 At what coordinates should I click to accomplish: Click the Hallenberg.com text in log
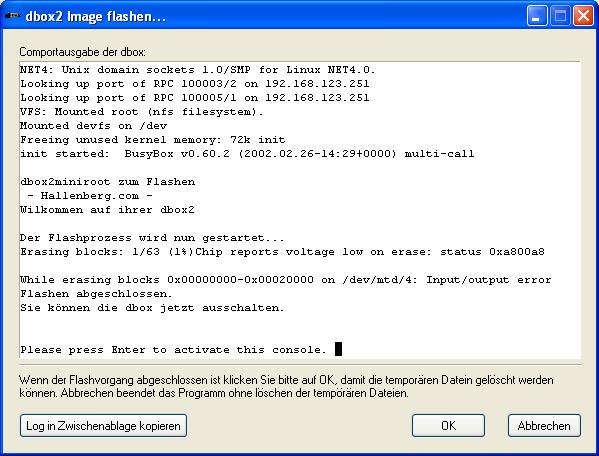point(90,196)
